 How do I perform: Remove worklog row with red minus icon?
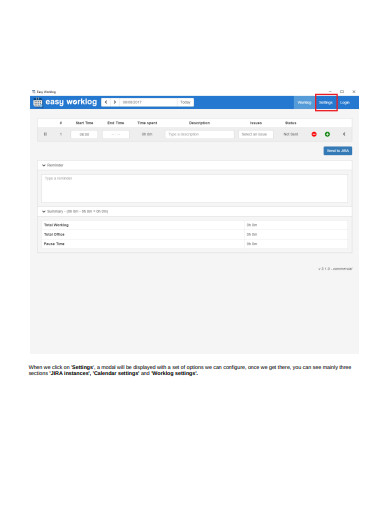tap(314, 134)
